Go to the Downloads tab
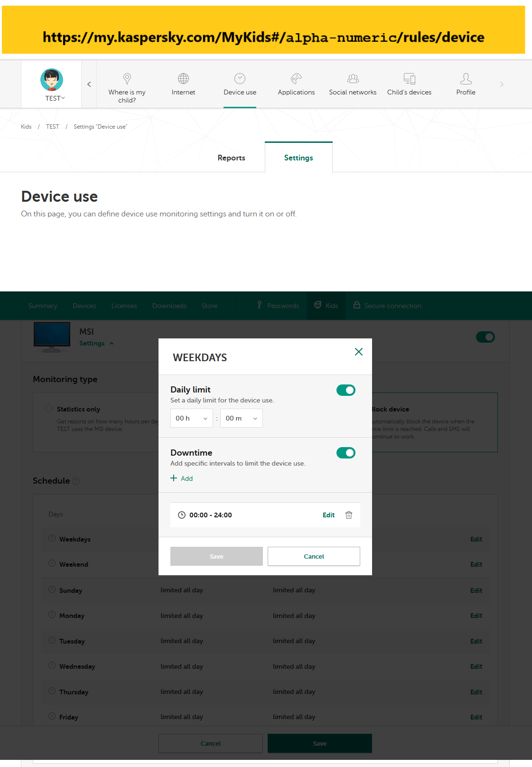This screenshot has height=767, width=532. click(169, 306)
